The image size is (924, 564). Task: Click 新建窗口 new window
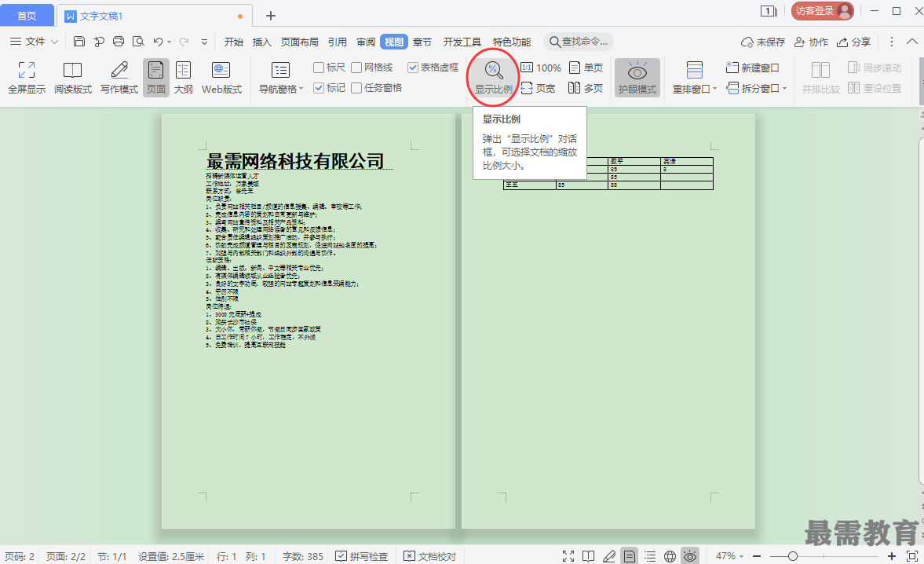tap(753, 68)
